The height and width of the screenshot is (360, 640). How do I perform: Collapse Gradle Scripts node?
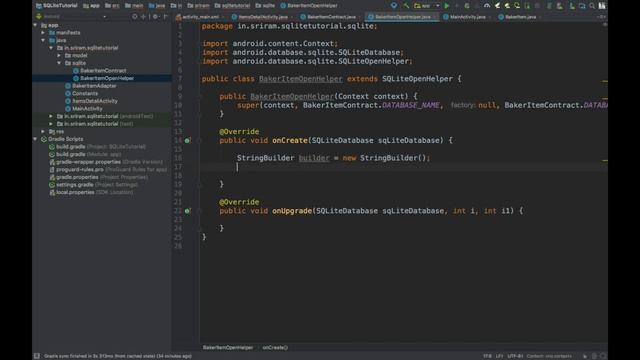pos(35,139)
